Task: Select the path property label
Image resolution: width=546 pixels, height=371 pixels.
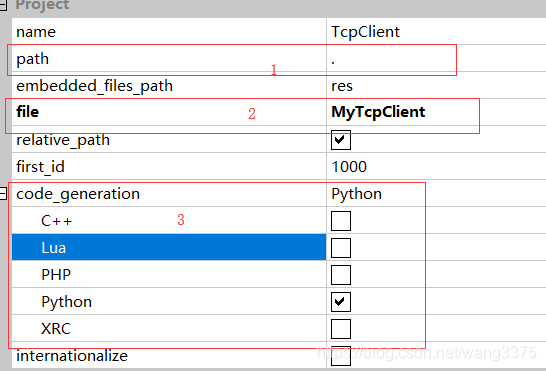Action: click(x=32, y=59)
